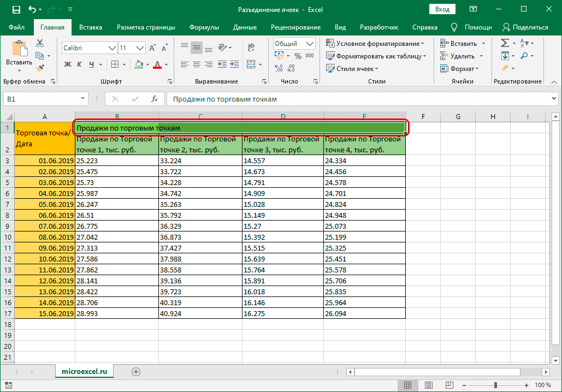Click the wrap text icon
The image size is (562, 392).
pos(251,48)
